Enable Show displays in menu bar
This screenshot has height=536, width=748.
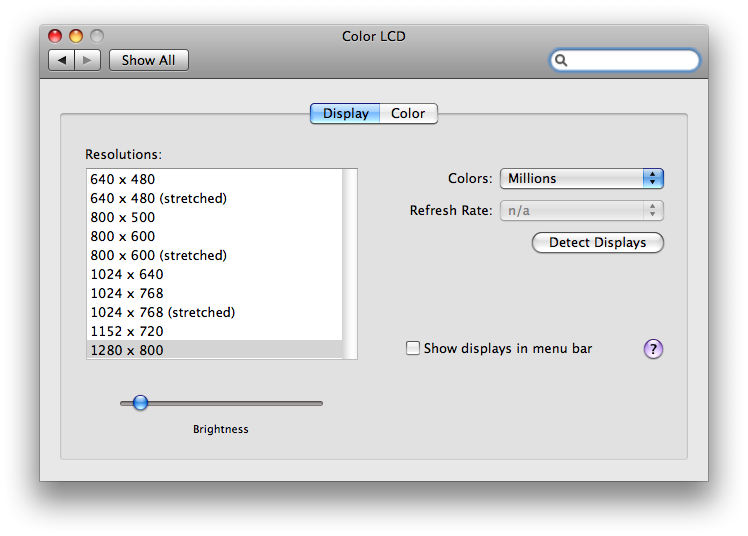coord(413,348)
